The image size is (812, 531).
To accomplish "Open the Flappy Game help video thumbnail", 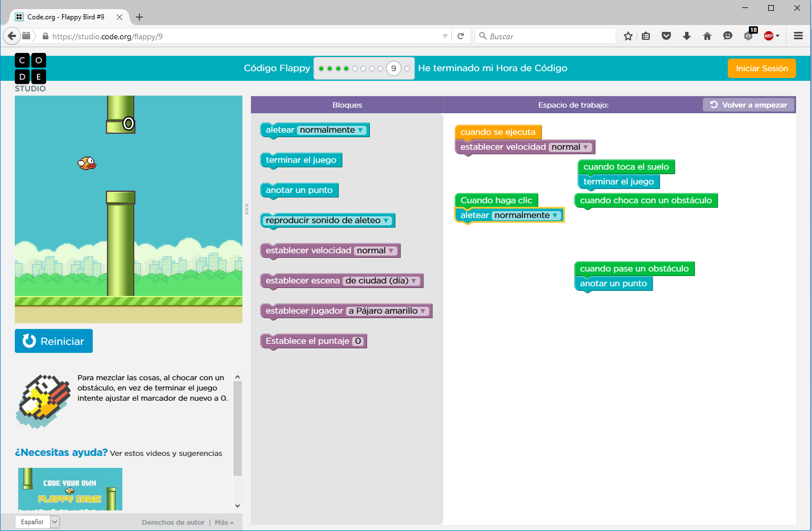I will point(70,489).
